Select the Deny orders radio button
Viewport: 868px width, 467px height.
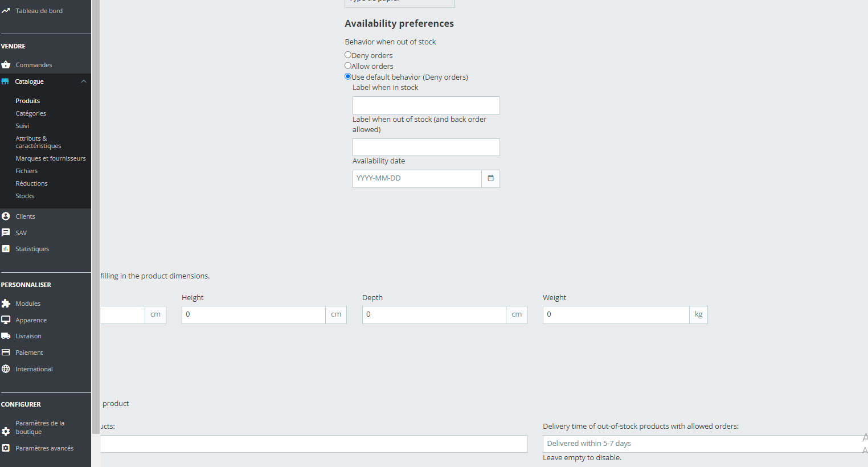pos(348,55)
